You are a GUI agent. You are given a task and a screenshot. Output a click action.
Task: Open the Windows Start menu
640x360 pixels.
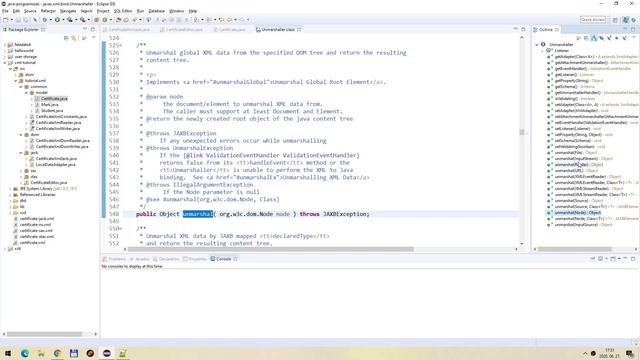(8, 353)
